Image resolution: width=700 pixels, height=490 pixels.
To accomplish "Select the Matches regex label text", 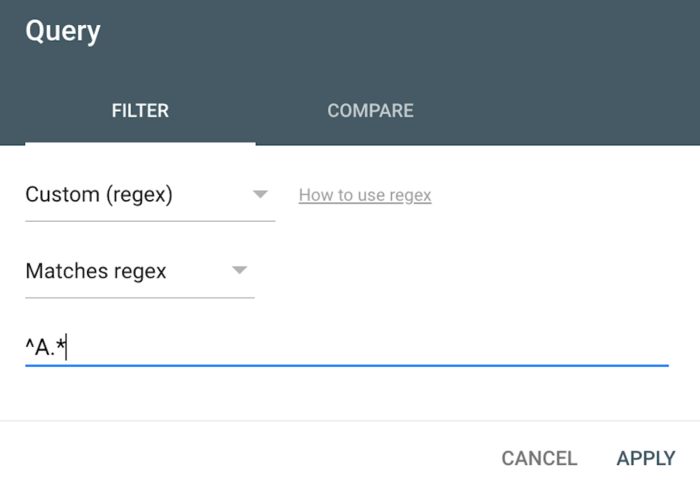I will click(96, 271).
